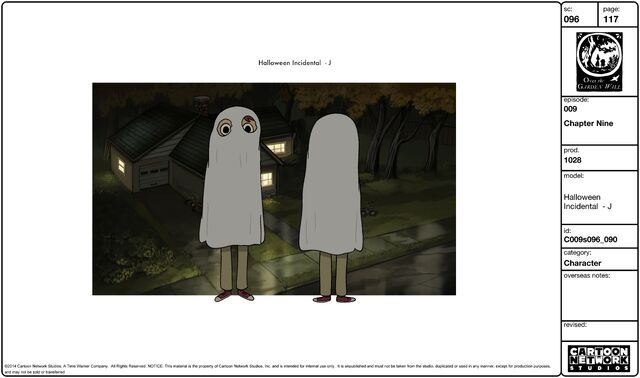Click the revised field

pos(599,331)
